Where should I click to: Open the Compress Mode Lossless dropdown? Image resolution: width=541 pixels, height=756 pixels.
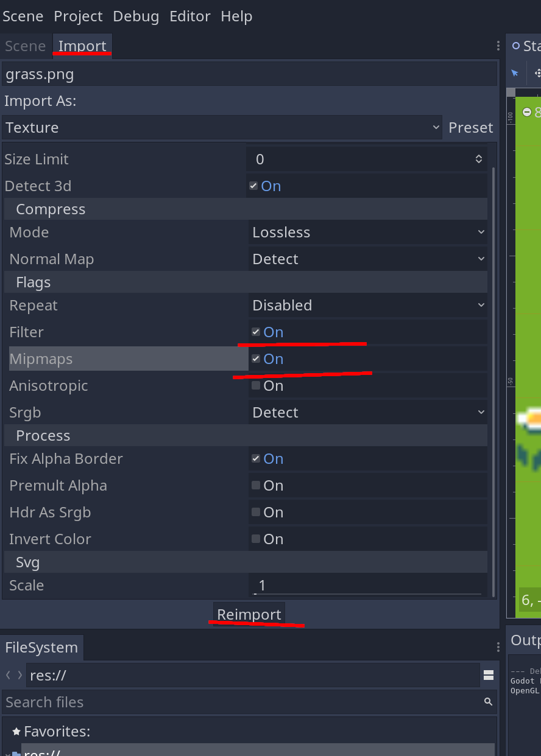(x=368, y=232)
